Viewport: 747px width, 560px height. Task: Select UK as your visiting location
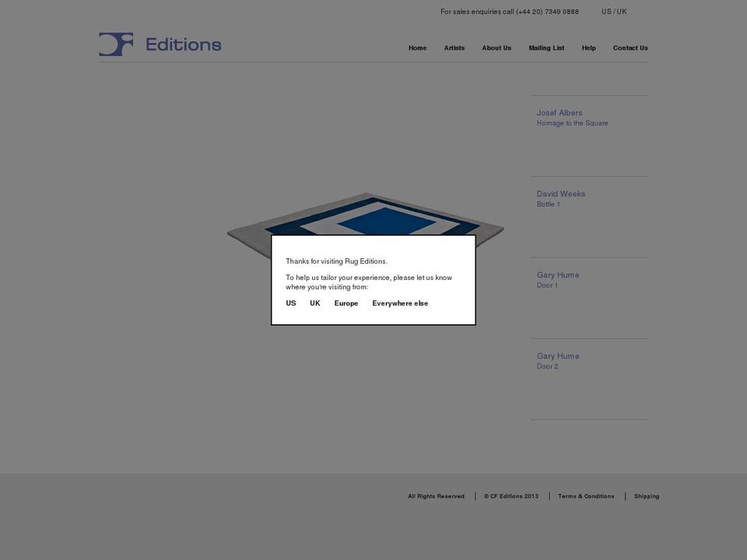tap(314, 303)
